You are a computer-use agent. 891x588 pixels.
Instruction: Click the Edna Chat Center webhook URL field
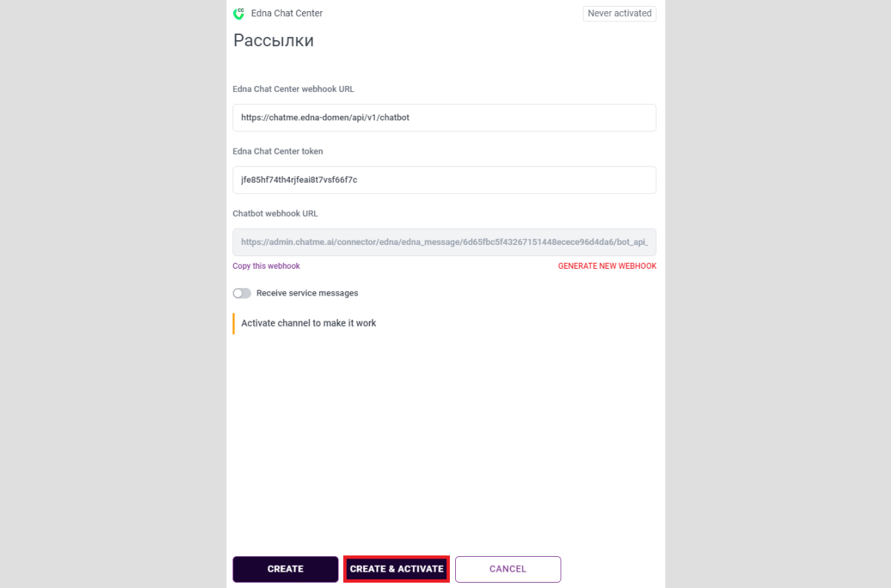(444, 117)
